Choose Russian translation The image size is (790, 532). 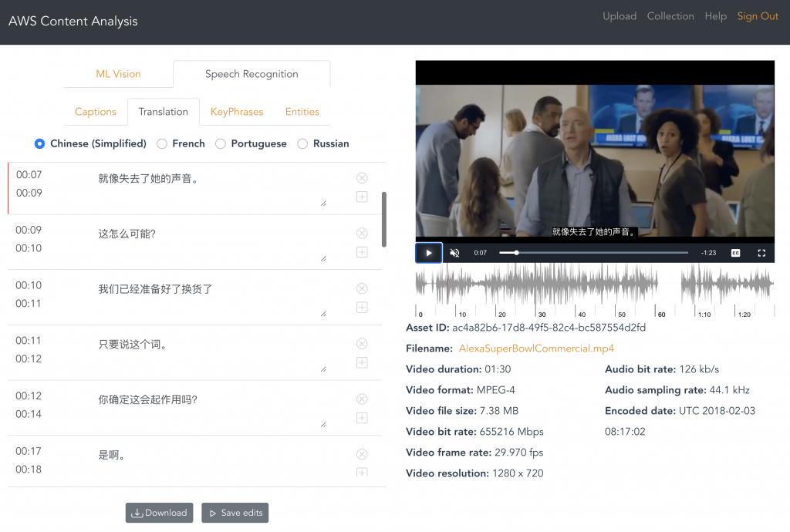302,143
